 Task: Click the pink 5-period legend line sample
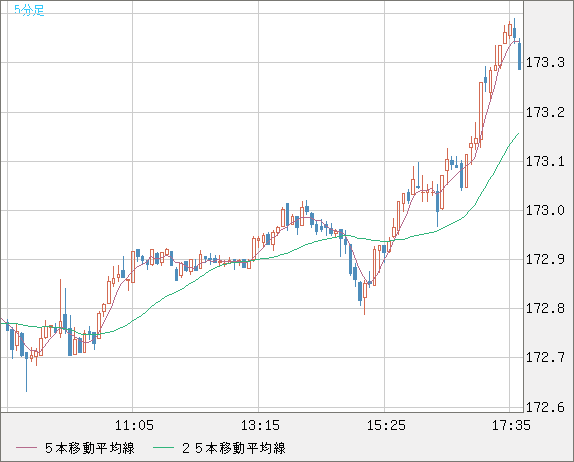(x=26, y=448)
